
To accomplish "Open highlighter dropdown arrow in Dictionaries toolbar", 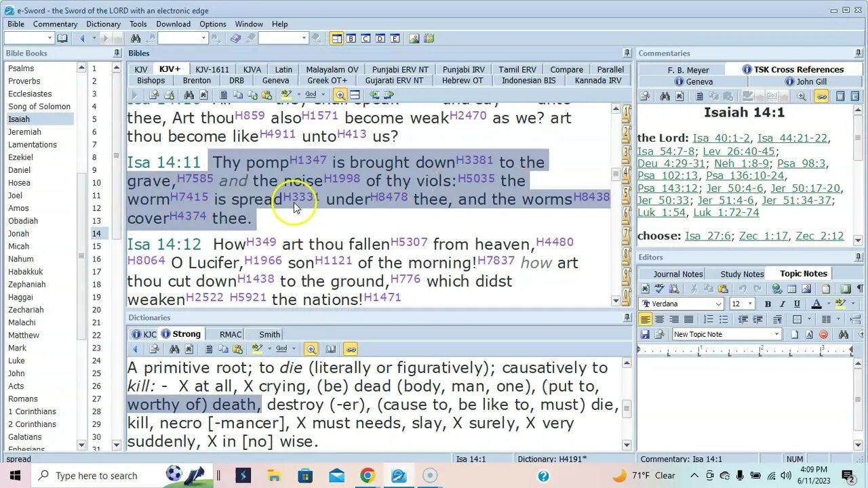I will (269, 349).
